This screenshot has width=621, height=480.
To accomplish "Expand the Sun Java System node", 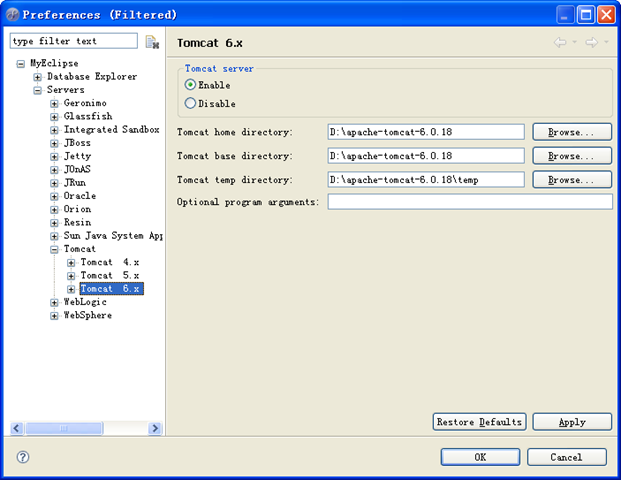I will point(54,236).
